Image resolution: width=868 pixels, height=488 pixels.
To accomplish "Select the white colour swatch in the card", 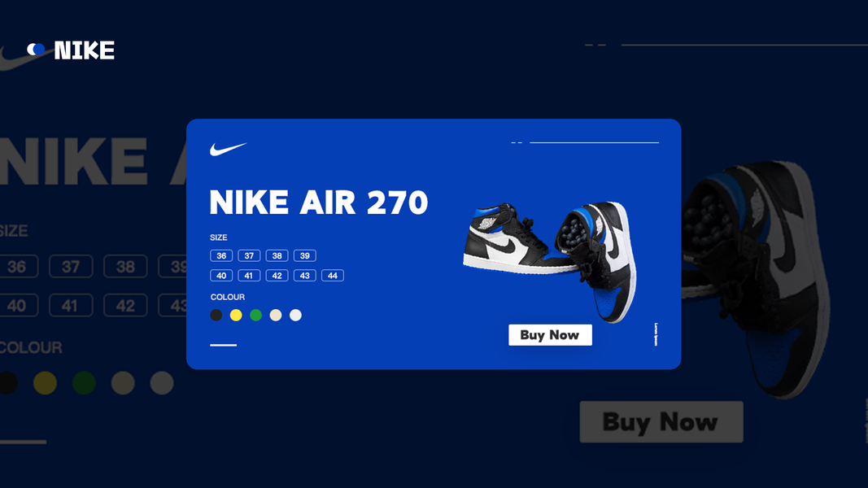I will click(295, 316).
